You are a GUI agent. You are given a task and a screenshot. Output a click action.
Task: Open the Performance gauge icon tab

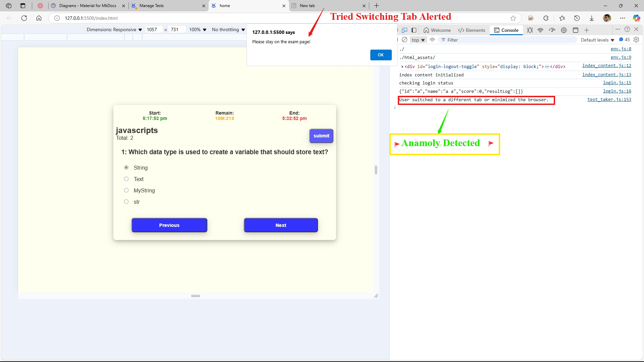point(552,30)
